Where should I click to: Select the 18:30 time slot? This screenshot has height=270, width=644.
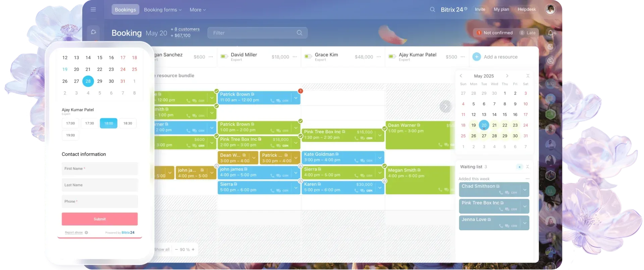[x=128, y=123]
